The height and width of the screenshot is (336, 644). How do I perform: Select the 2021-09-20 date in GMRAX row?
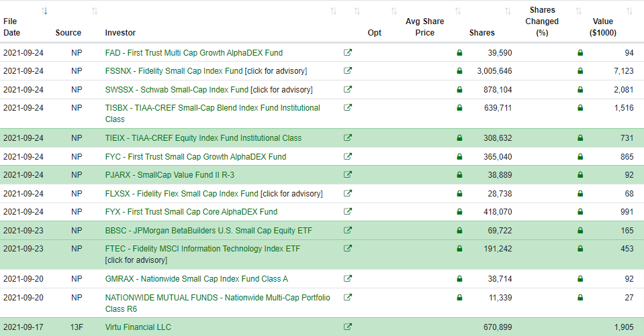pyautogui.click(x=24, y=278)
